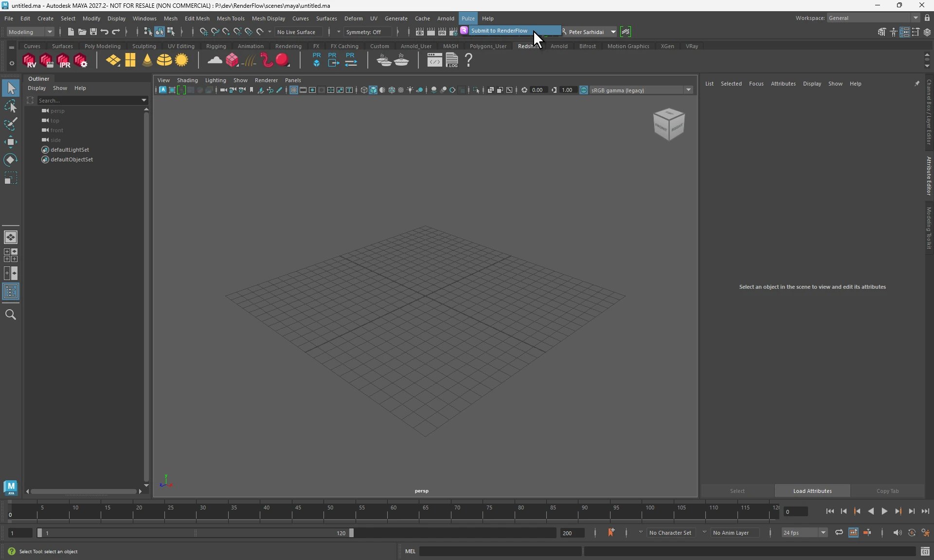Open the Workspace General dropdown
This screenshot has height=560, width=934.
point(873,18)
